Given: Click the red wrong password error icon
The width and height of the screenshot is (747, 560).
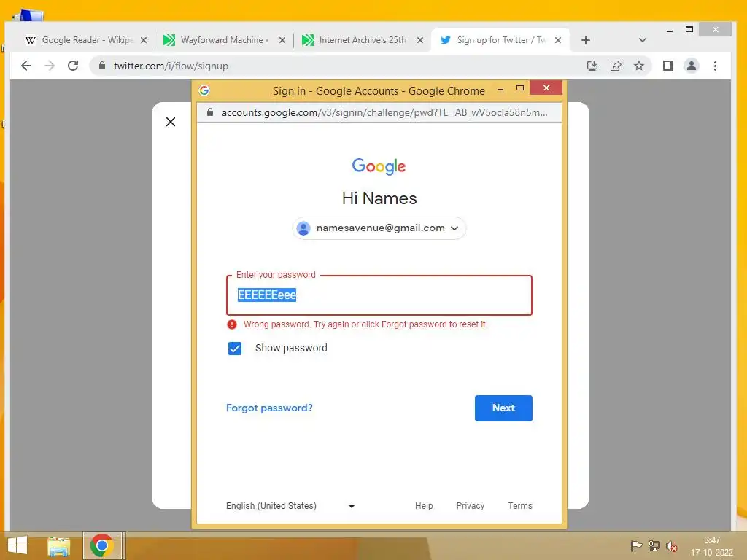Looking at the screenshot, I should coord(232,324).
